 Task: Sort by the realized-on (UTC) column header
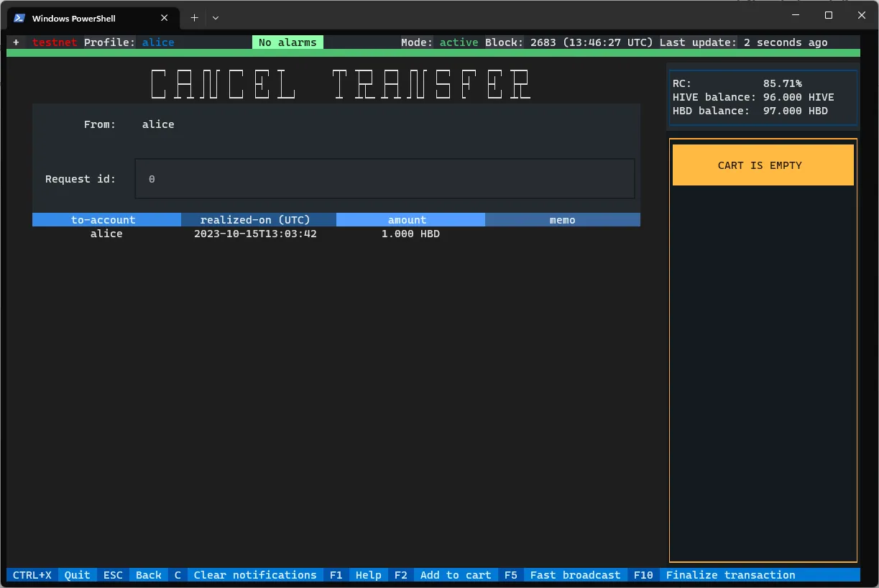click(259, 220)
